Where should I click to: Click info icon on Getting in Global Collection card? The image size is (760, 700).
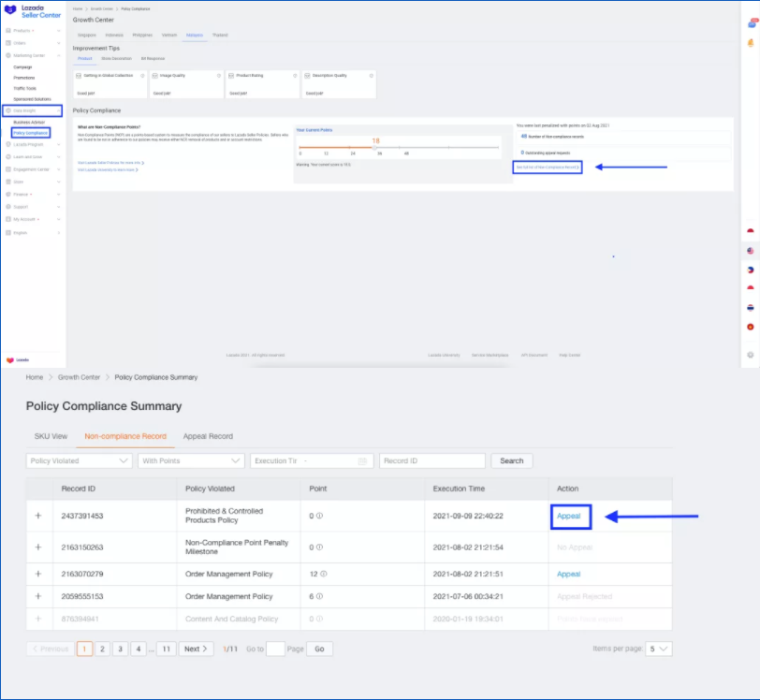coord(142,76)
